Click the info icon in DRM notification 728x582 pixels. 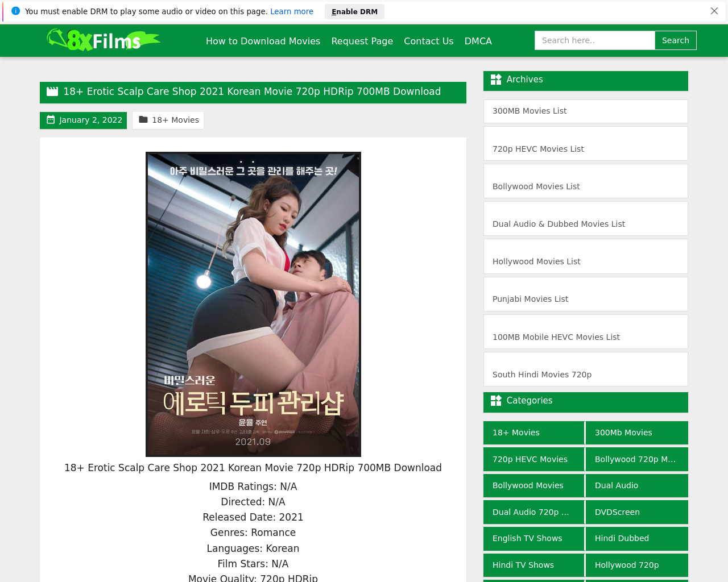click(x=15, y=11)
